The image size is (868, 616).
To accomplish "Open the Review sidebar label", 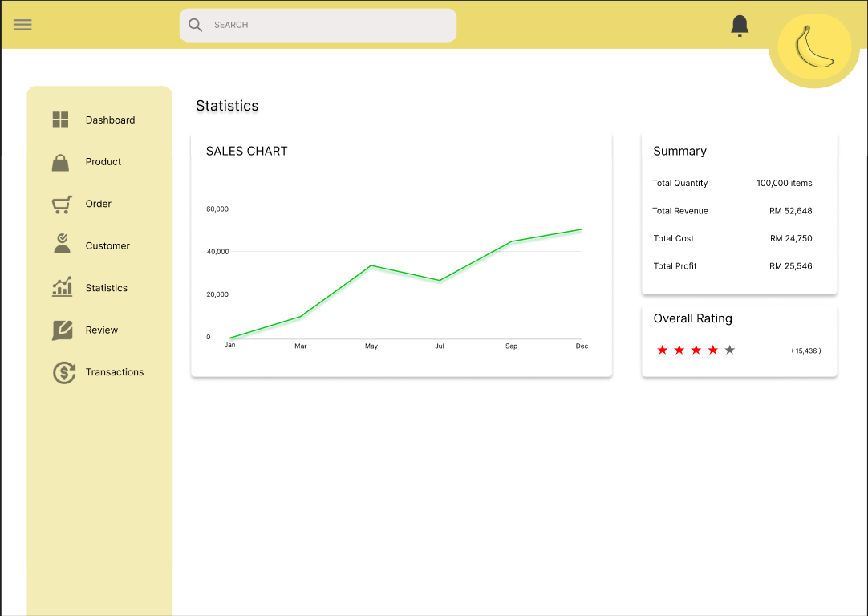I will (102, 330).
